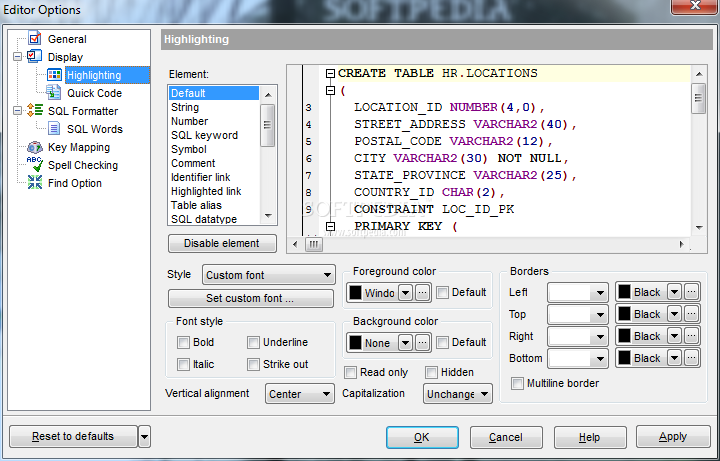Open Left border color ellipsis button

[x=692, y=292]
